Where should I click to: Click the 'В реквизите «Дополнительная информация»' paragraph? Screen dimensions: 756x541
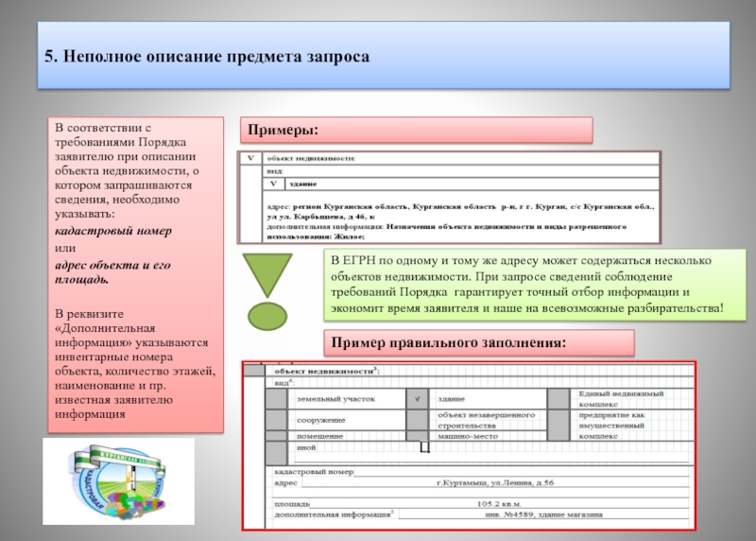click(135, 364)
